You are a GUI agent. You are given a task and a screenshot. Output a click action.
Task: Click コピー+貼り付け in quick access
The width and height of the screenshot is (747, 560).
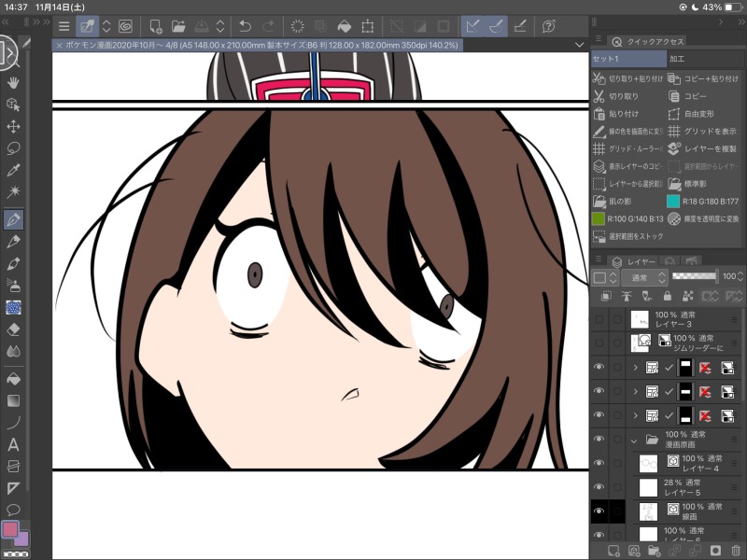tap(705, 78)
